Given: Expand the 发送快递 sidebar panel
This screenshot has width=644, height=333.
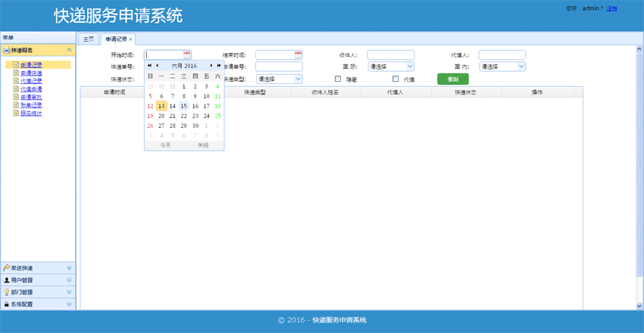Looking at the screenshot, I should click(69, 268).
